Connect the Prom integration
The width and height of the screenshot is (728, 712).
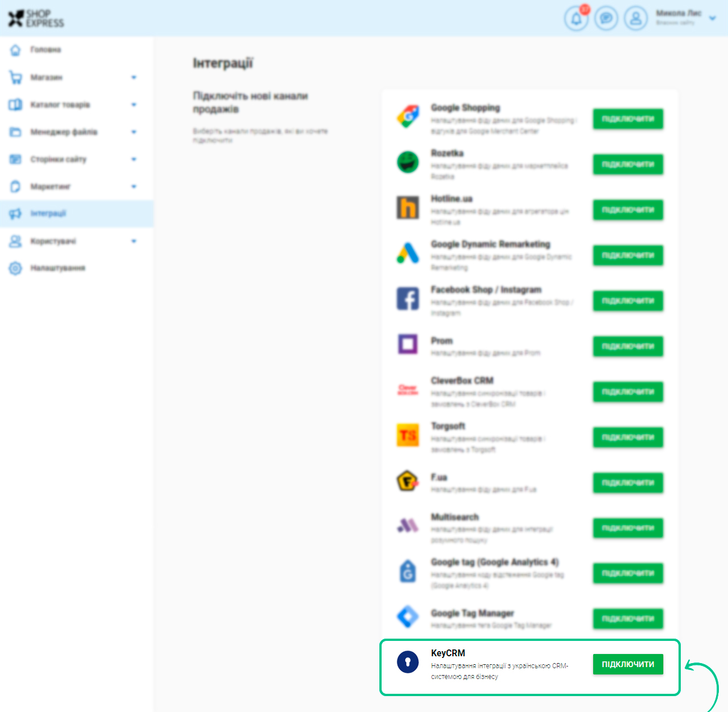[628, 346]
